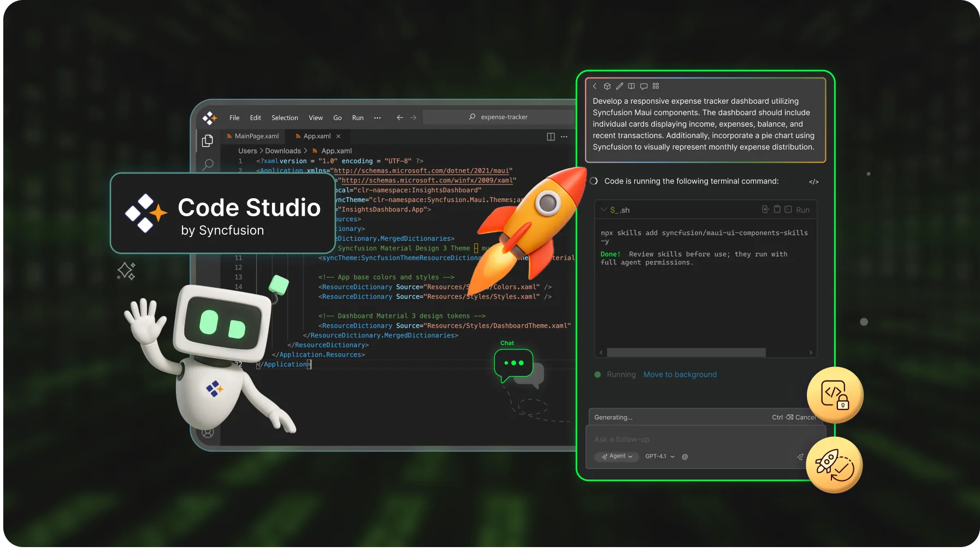Click the code brackets icon beside terminal command message
Viewport: 980px width, 552px height.
click(814, 182)
